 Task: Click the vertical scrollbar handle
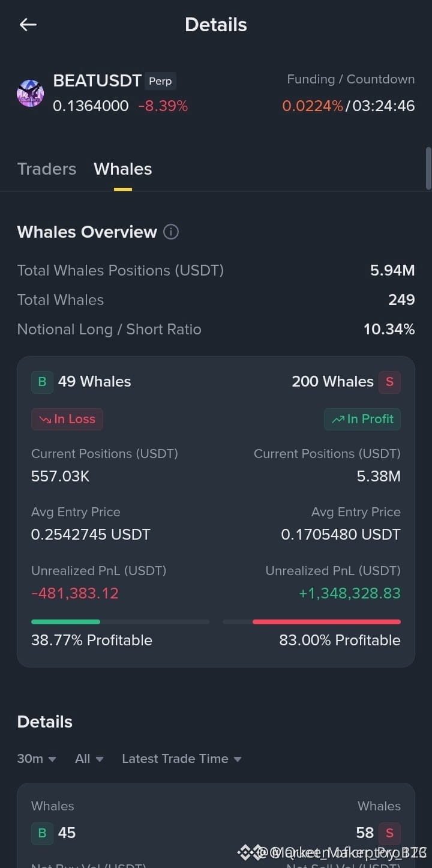428,168
